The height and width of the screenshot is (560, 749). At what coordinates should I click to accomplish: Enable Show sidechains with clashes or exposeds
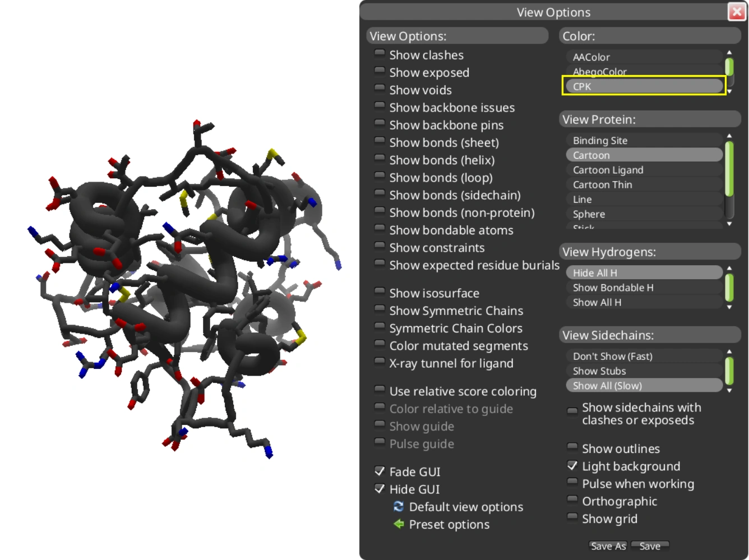[572, 412]
